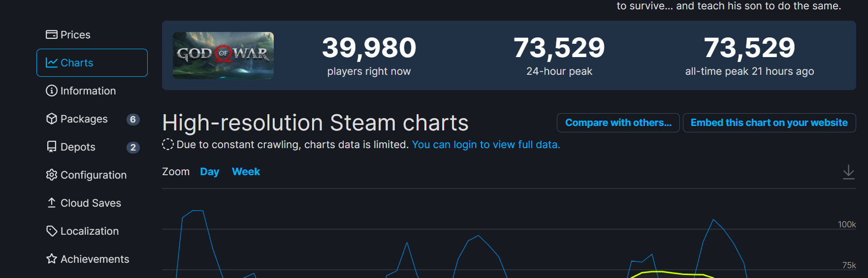Click the Depots drive icon
Screen dimensions: 868x278
51,147
